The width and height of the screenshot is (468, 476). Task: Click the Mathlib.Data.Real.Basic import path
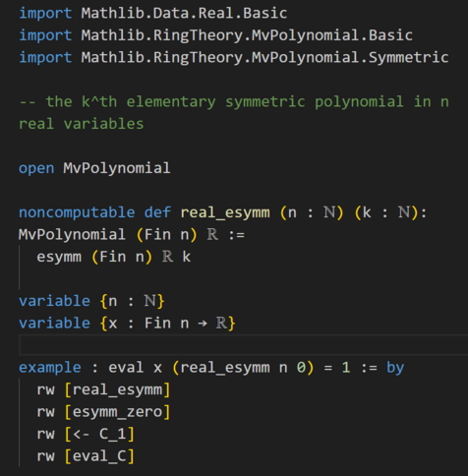pyautogui.click(x=184, y=13)
